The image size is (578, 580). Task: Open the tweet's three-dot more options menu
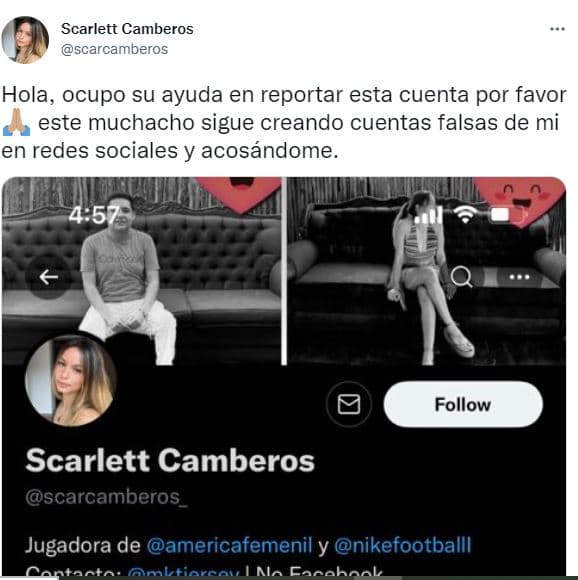pyautogui.click(x=557, y=29)
